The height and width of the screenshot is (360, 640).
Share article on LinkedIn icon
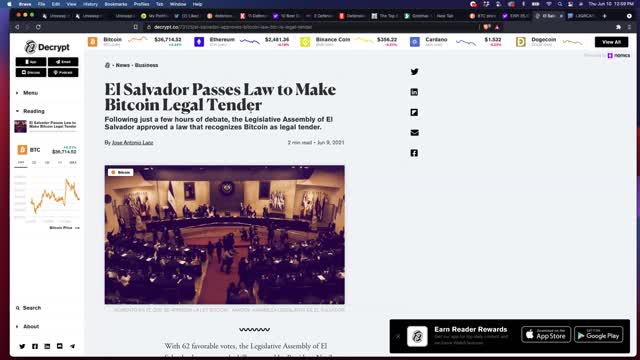point(414,92)
